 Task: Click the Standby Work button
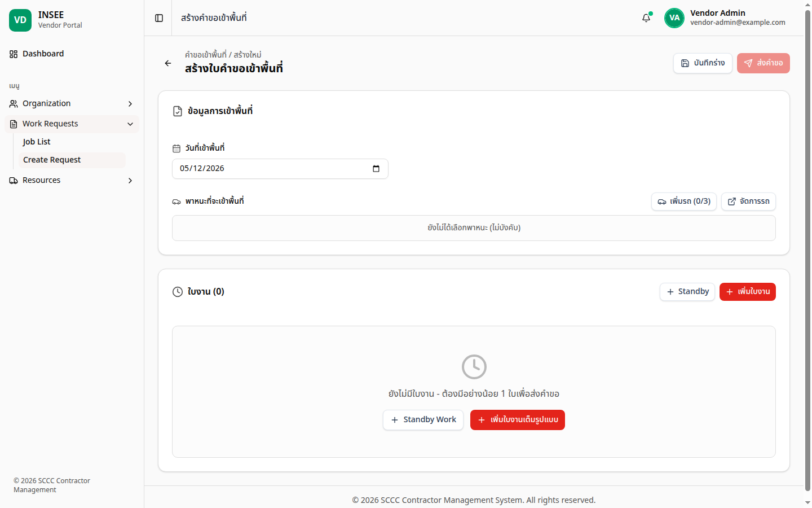[423, 420]
